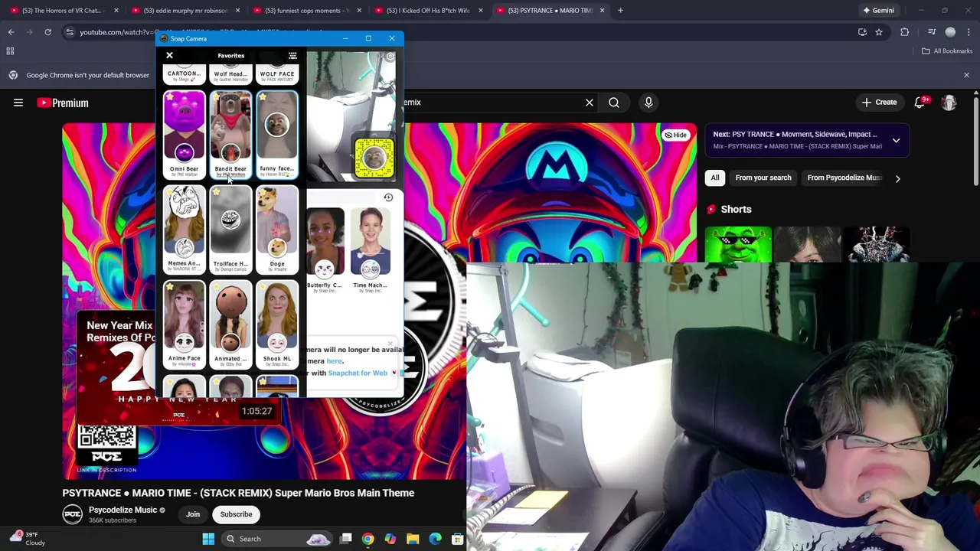Image resolution: width=980 pixels, height=551 pixels.
Task: Open the YouTube hamburger guide menu
Action: [18, 103]
